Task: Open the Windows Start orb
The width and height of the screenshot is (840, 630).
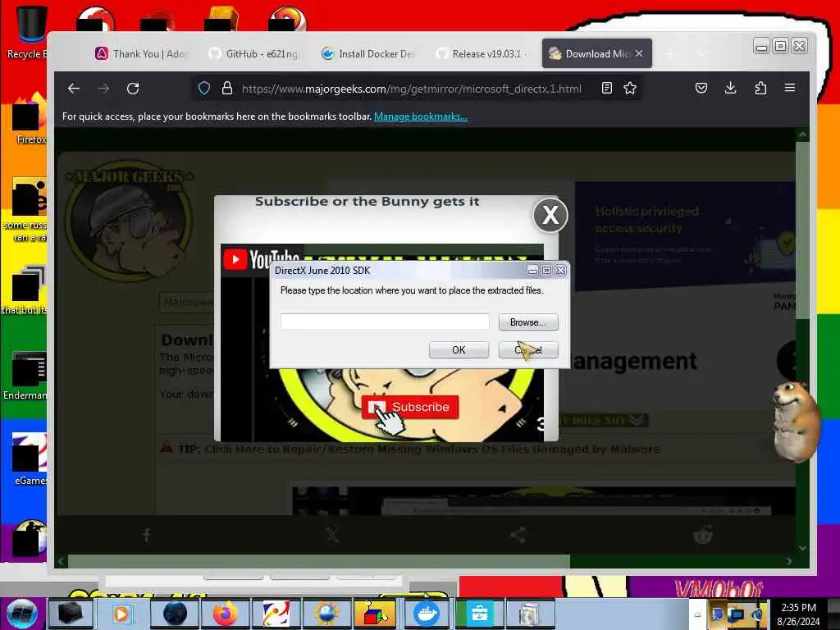Action: click(x=21, y=614)
